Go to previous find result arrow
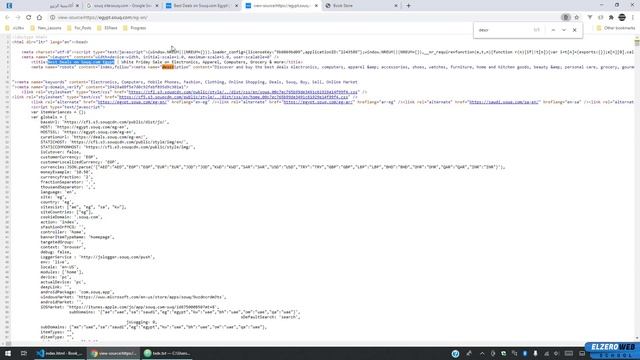Screen dimensions: 640x360 [553, 30]
